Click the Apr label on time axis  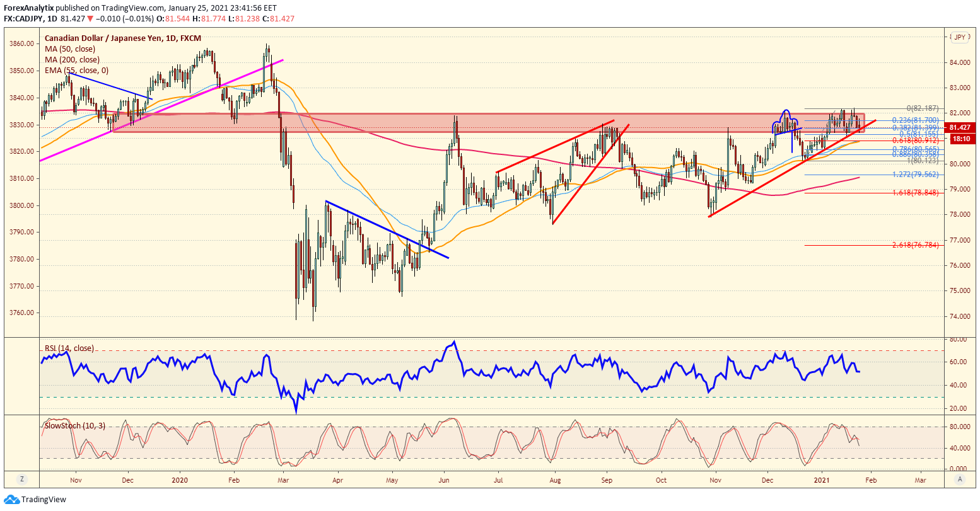point(337,480)
